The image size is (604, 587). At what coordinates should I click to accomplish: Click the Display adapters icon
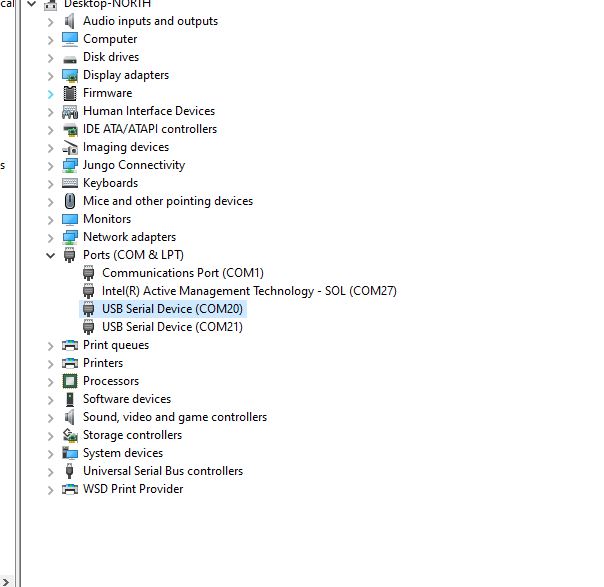(70, 75)
